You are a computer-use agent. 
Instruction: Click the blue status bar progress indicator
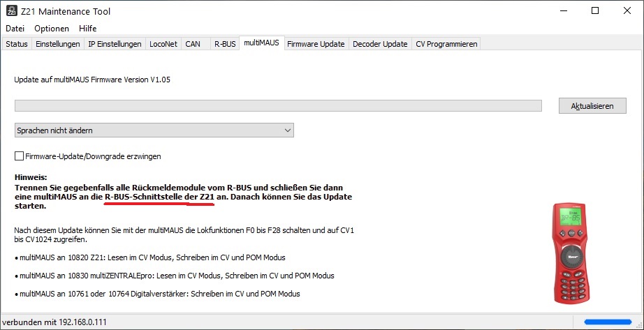click(x=608, y=322)
